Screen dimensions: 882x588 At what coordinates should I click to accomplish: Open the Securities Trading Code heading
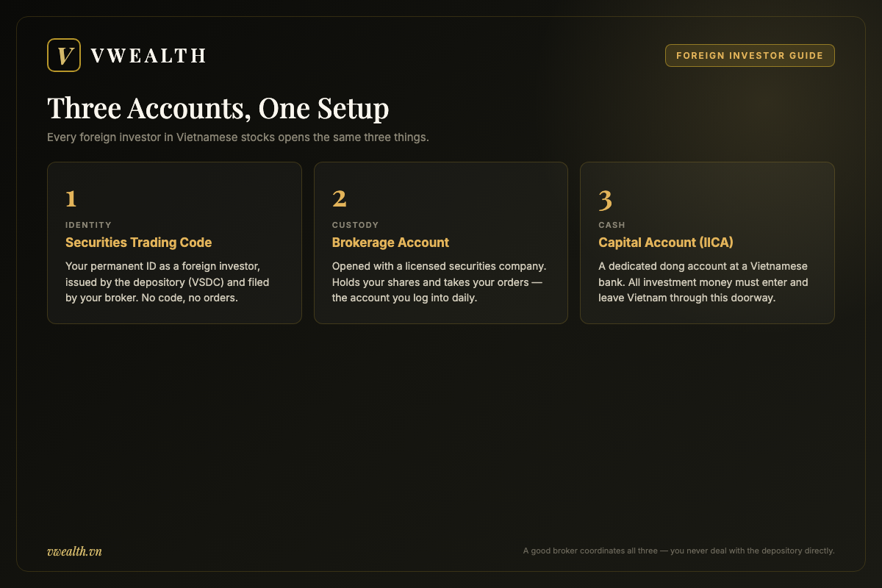(138, 243)
